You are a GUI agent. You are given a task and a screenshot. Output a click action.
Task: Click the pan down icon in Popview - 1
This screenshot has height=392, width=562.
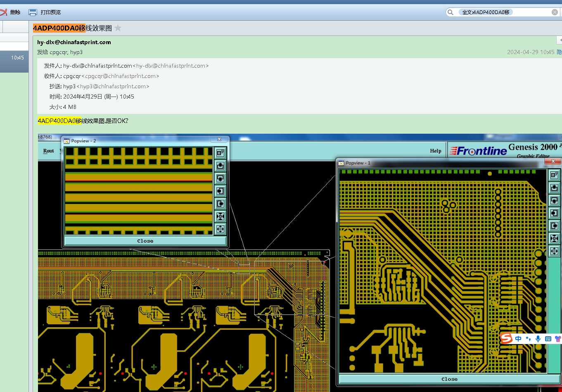click(x=554, y=200)
